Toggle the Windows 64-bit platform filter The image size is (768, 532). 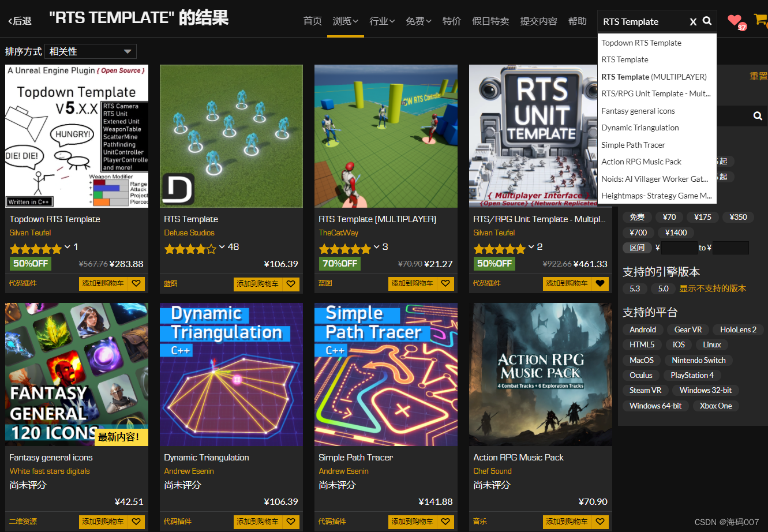(655, 406)
